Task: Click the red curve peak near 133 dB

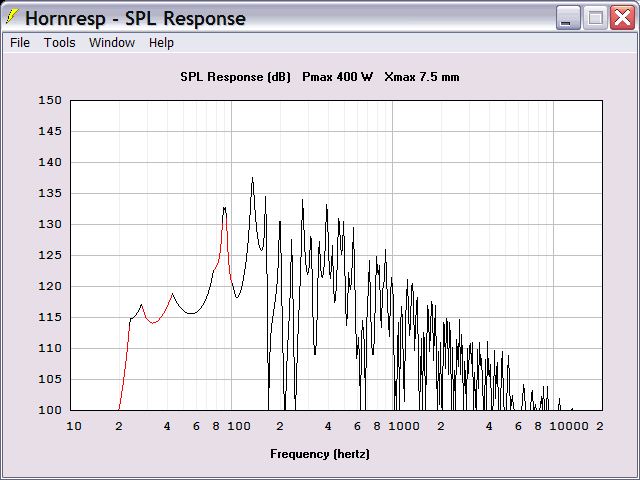Action: [224, 209]
